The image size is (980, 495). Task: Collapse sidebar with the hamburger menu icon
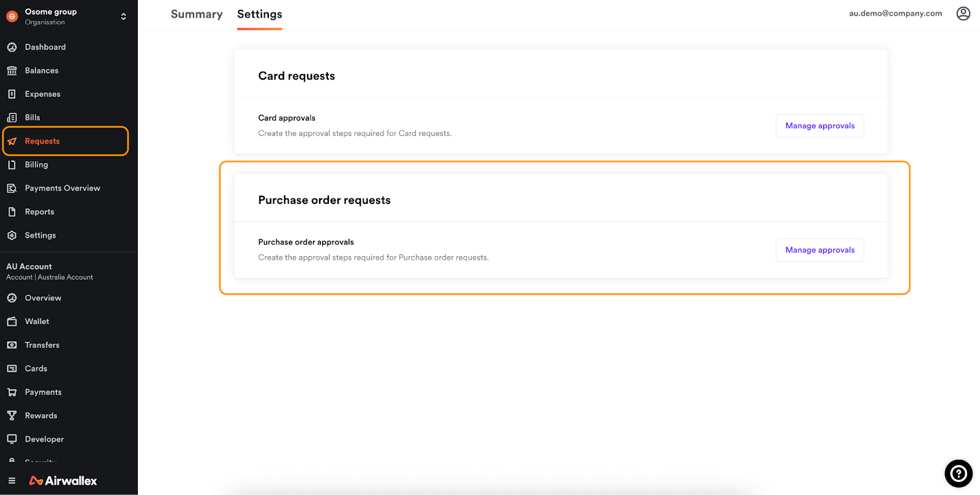[12, 481]
